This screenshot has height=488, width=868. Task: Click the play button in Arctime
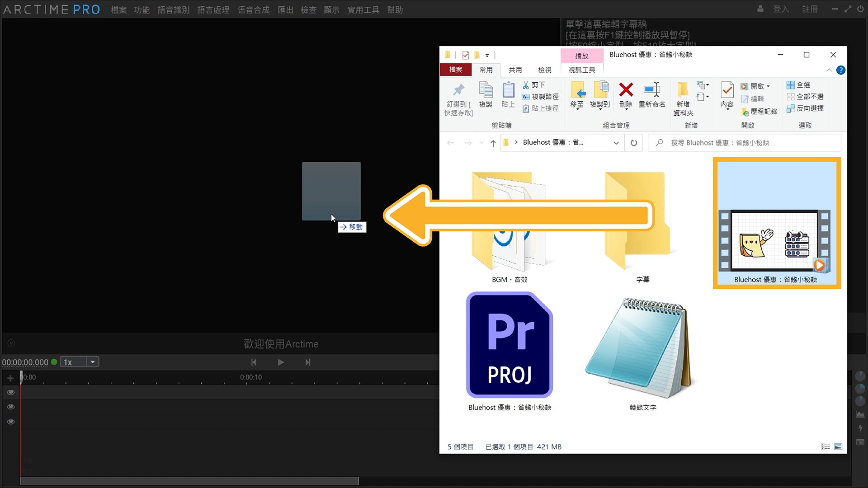point(281,362)
